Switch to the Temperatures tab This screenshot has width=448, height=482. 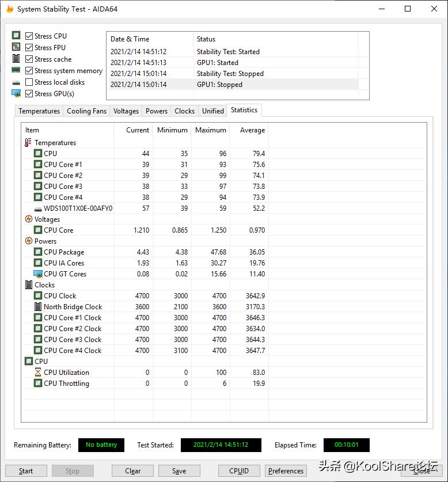point(39,111)
